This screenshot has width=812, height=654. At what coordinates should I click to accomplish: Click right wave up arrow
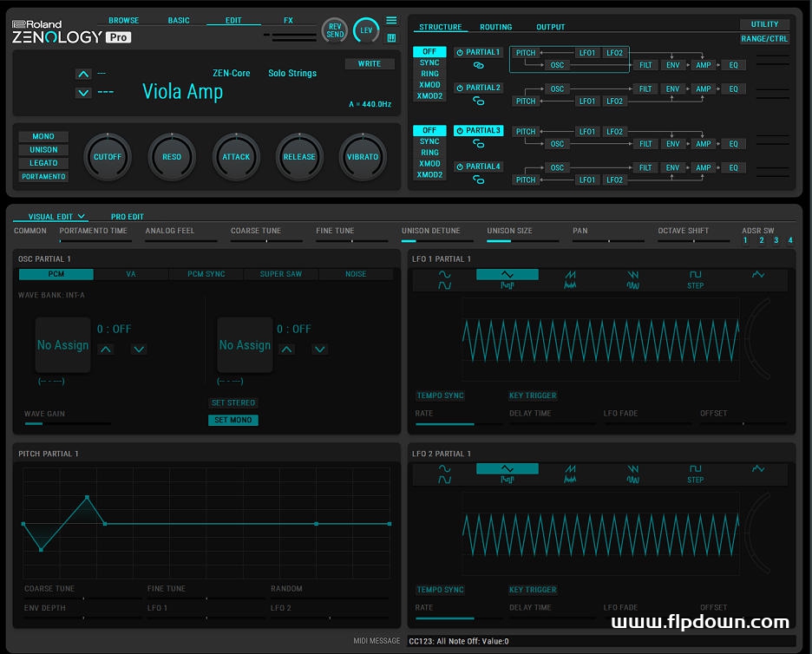(x=286, y=350)
